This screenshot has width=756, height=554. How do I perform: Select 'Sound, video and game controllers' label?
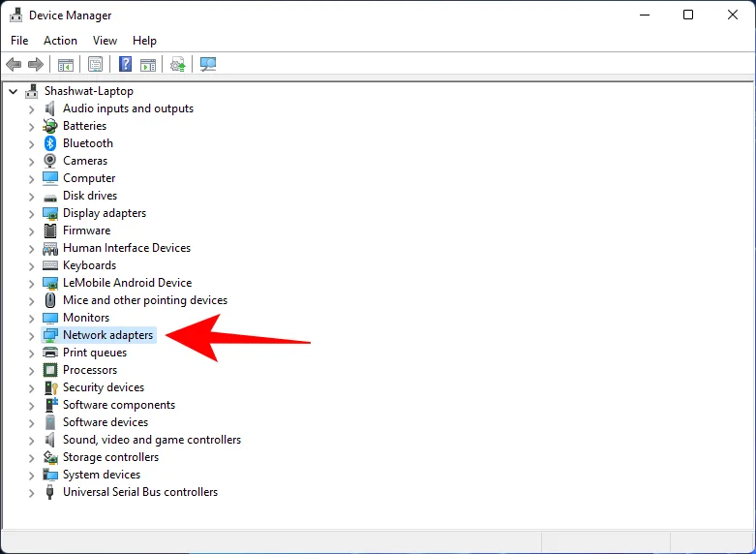click(152, 439)
